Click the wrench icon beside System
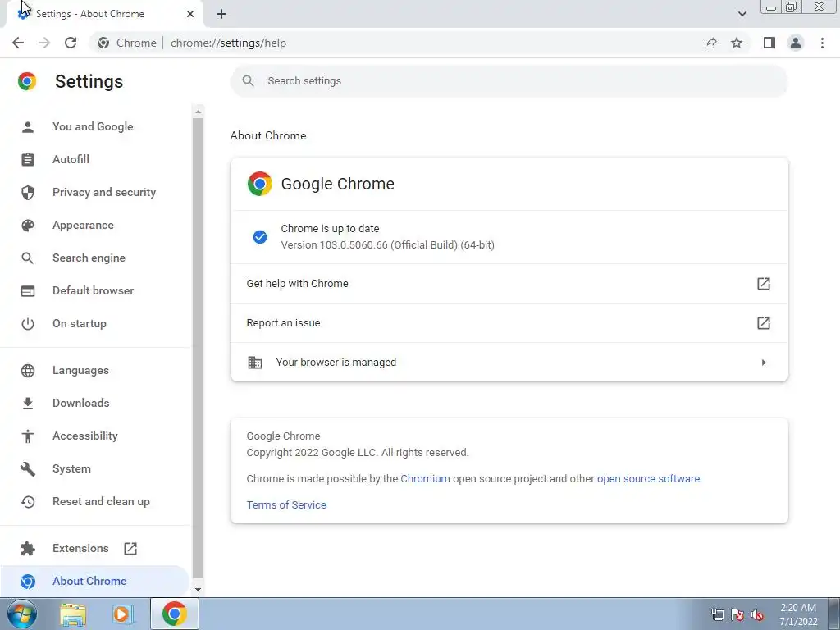The width and height of the screenshot is (840, 630). click(28, 468)
